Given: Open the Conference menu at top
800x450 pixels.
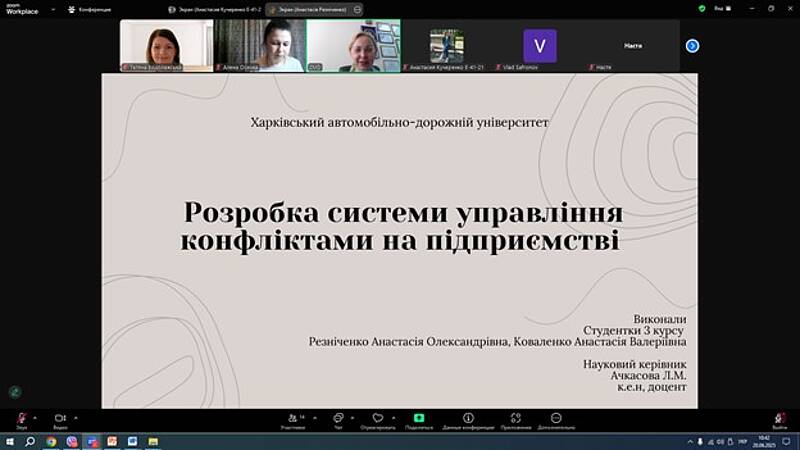Looking at the screenshot, I should coord(90,9).
